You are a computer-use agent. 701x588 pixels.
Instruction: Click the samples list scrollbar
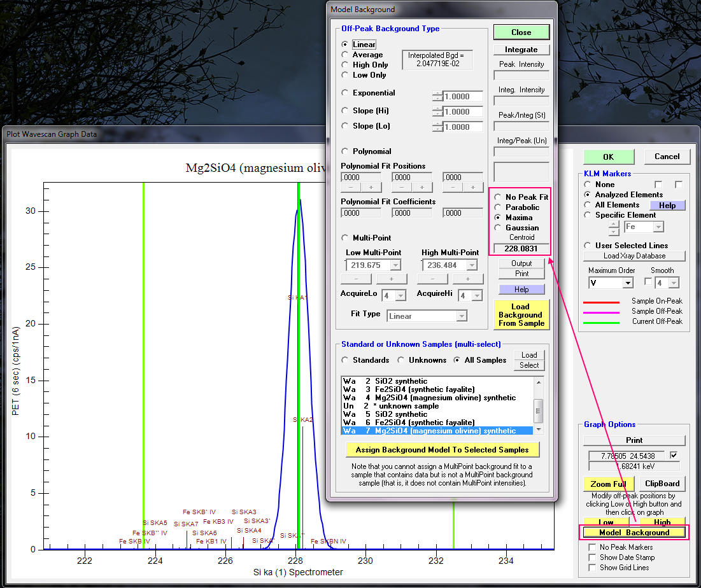tap(539, 411)
